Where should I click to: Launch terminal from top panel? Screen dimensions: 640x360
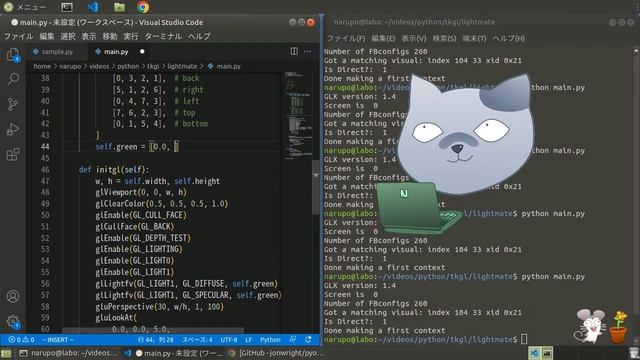[x=67, y=7]
